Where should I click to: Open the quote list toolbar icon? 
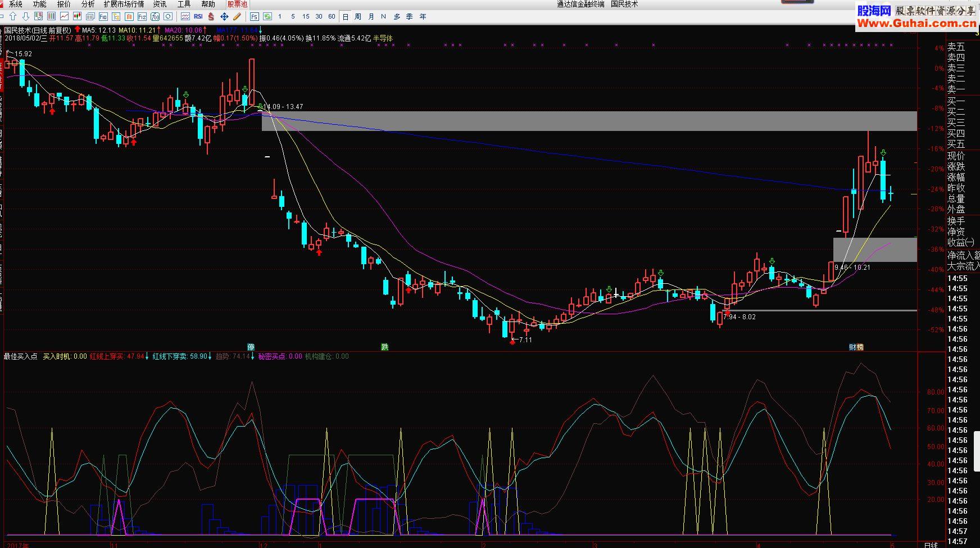point(39,16)
